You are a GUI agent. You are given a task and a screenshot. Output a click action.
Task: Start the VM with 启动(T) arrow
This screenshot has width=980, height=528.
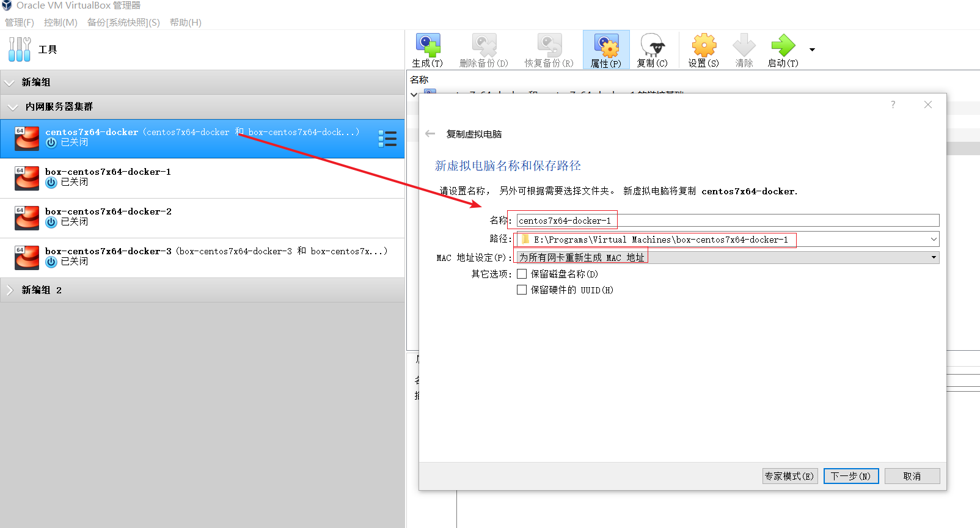click(783, 45)
